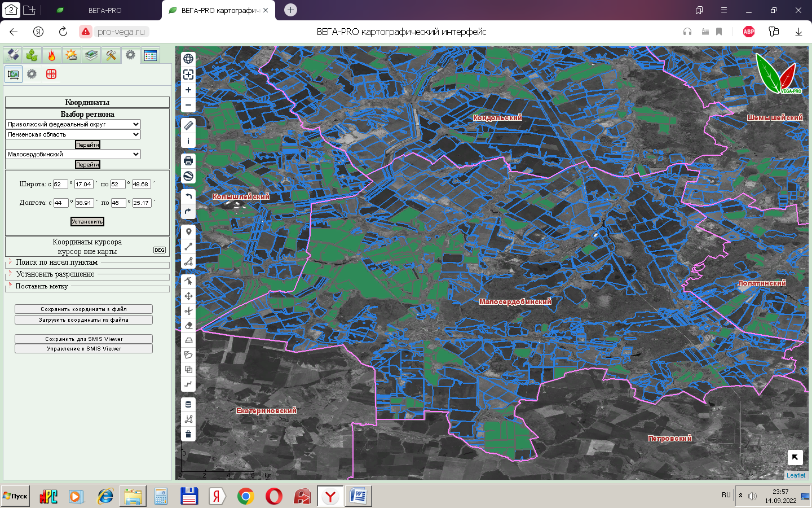Select the overlapping rectangles tool
This screenshot has width=812, height=508.
point(188,369)
